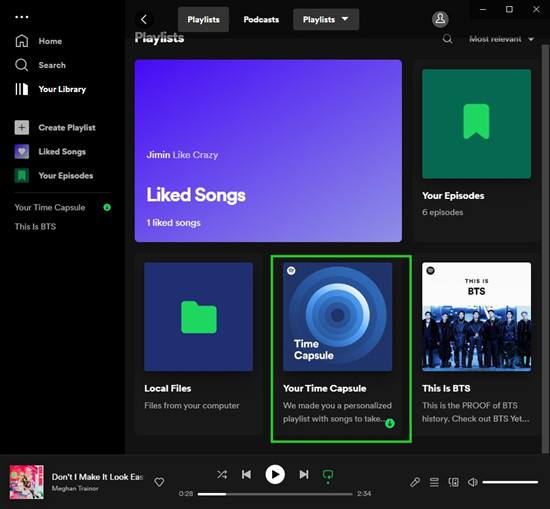The width and height of the screenshot is (550, 509).
Task: Skip to the previous track
Action: tap(246, 475)
